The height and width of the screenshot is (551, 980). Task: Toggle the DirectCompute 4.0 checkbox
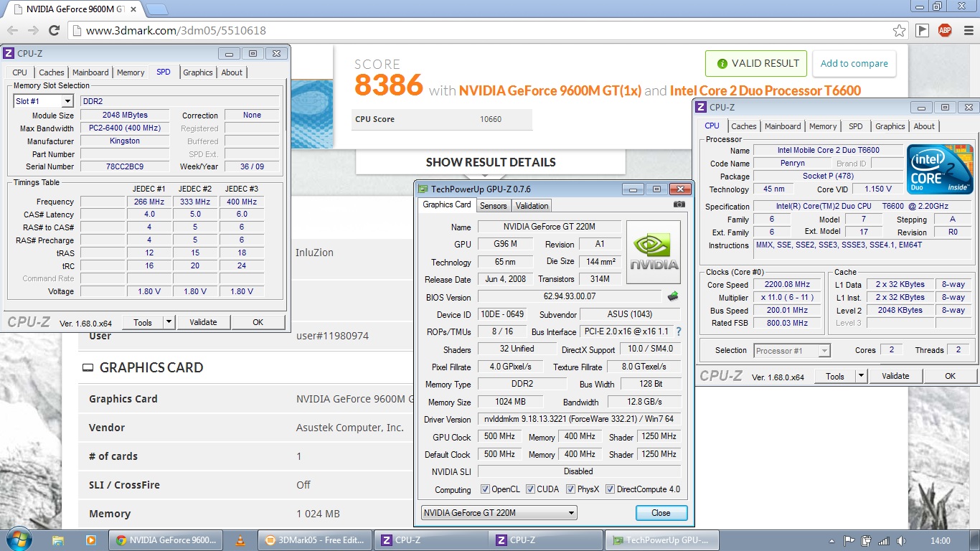click(x=611, y=489)
